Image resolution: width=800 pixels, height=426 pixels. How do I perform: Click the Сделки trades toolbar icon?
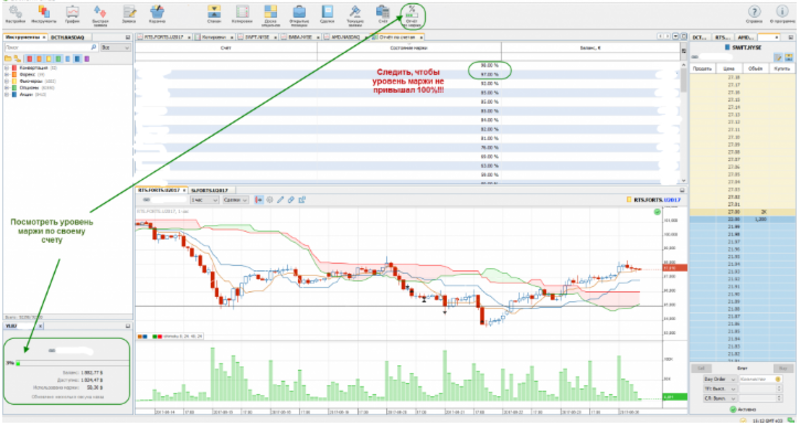tap(330, 12)
